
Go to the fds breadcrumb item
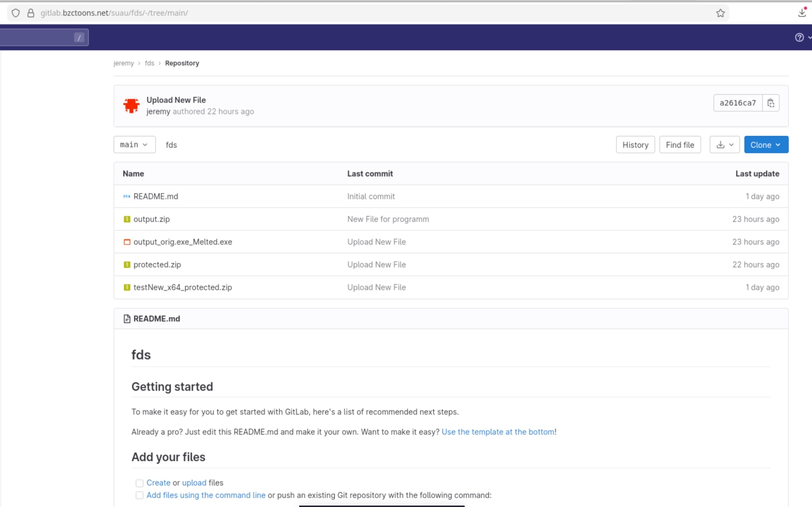pos(149,63)
